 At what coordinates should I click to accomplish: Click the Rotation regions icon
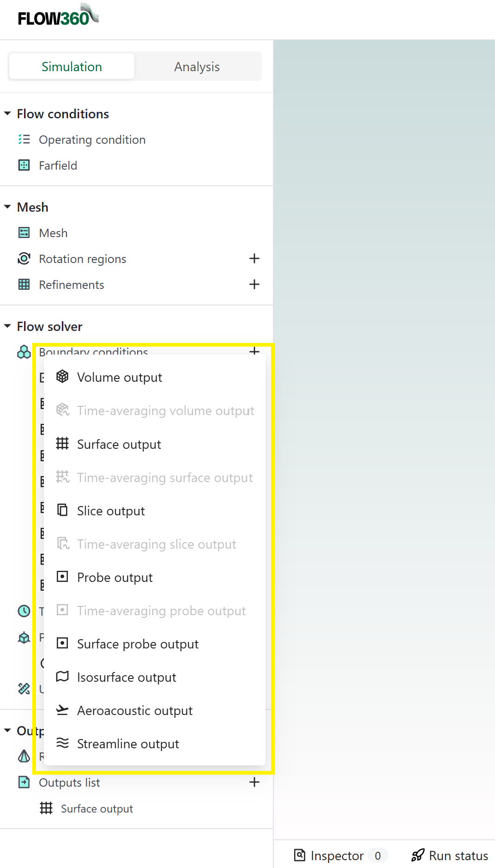pyautogui.click(x=24, y=259)
